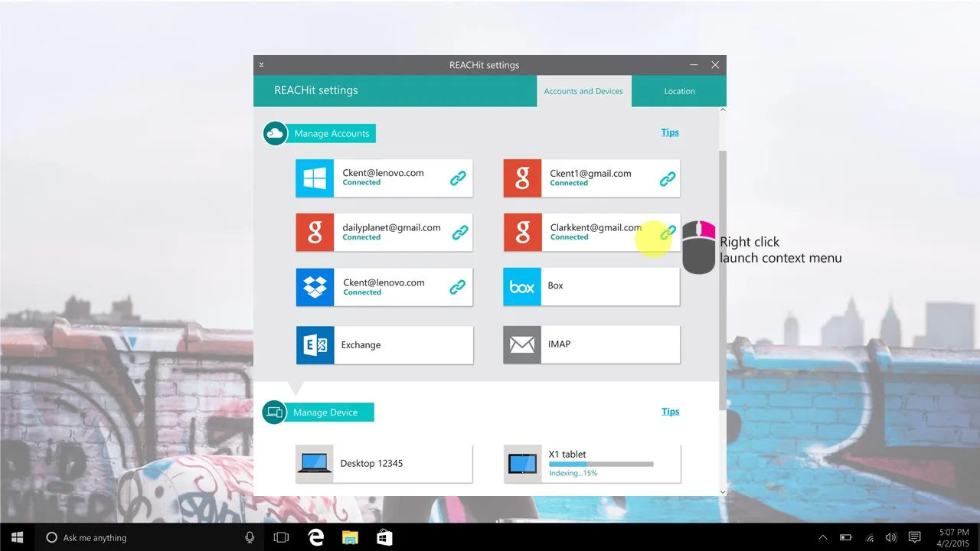Click the link icon on the dailyplanet@gmail.com card
Image resolution: width=980 pixels, height=551 pixels.
[460, 232]
